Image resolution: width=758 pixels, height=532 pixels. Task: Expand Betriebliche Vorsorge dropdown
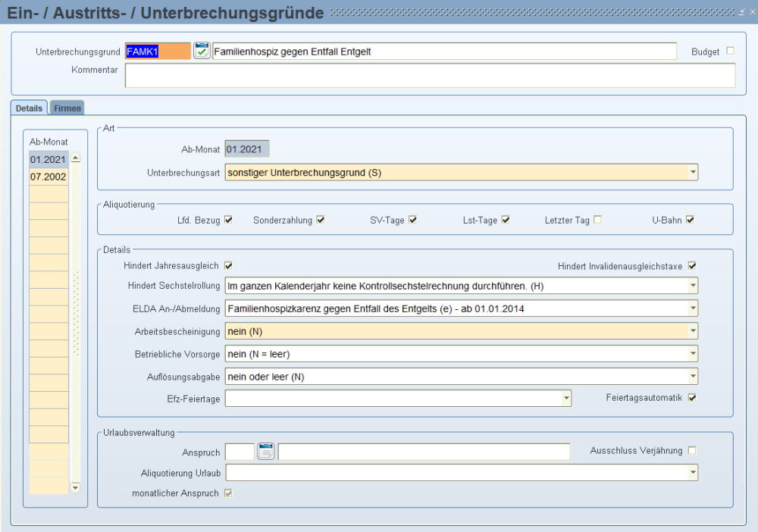[x=694, y=354]
